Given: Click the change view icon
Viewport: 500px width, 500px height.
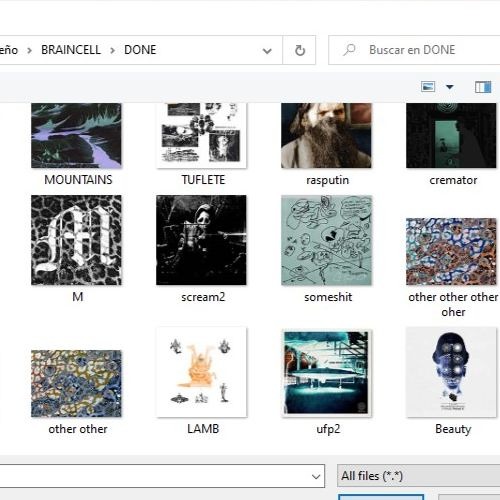Looking at the screenshot, I should (x=428, y=87).
